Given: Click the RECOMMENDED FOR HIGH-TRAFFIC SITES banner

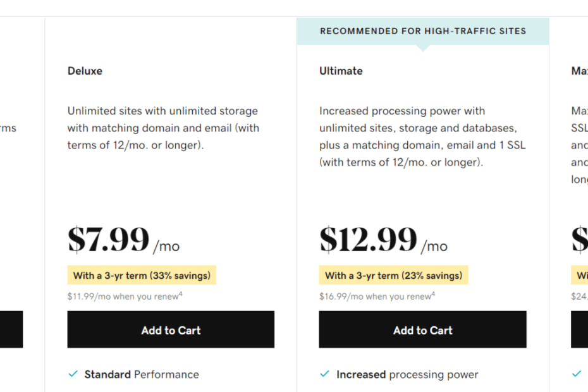Looking at the screenshot, I should click(x=422, y=30).
